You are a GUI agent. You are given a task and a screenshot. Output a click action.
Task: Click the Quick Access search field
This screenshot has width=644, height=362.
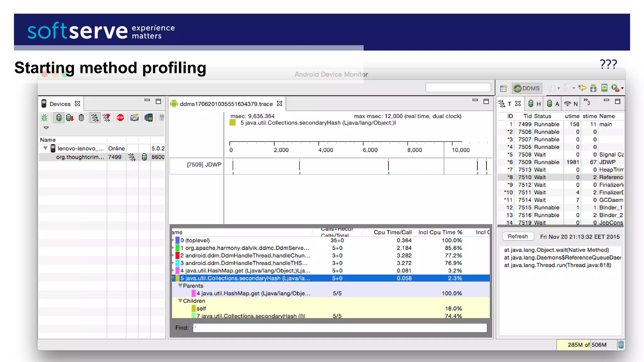458,88
